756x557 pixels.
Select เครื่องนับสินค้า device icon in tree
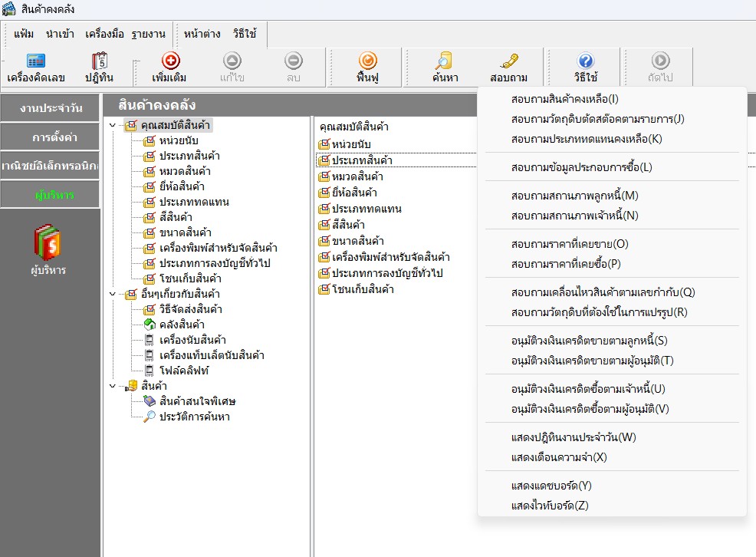[150, 340]
